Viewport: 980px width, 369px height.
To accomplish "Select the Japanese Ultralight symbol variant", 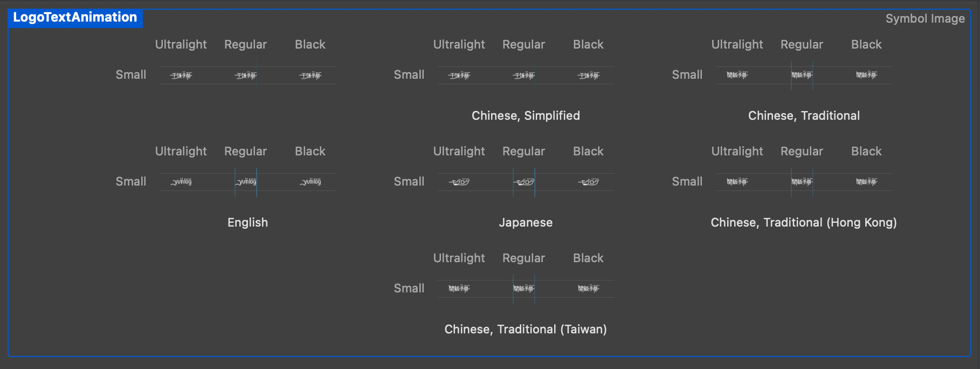I will pyautogui.click(x=459, y=182).
